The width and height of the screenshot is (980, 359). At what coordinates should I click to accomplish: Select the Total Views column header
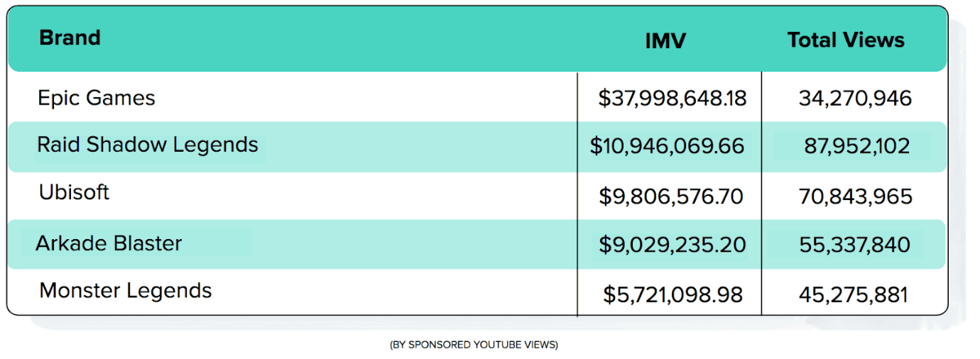tap(846, 40)
